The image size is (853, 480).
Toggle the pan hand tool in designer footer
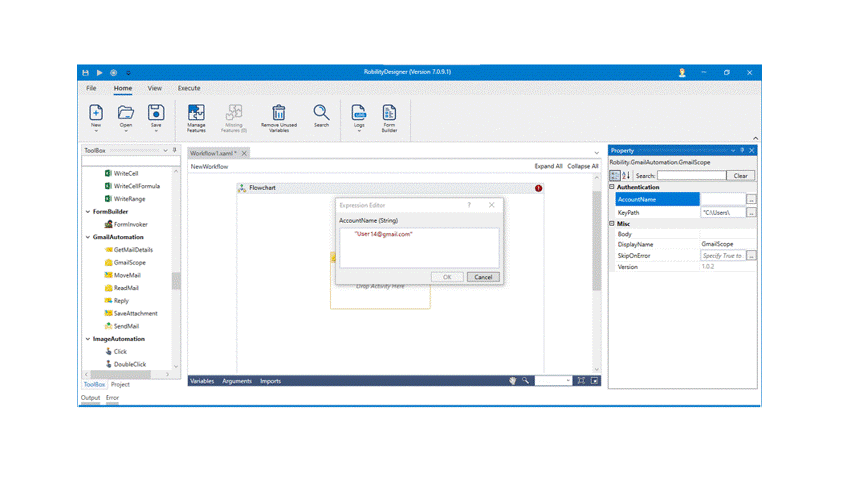[x=512, y=381]
